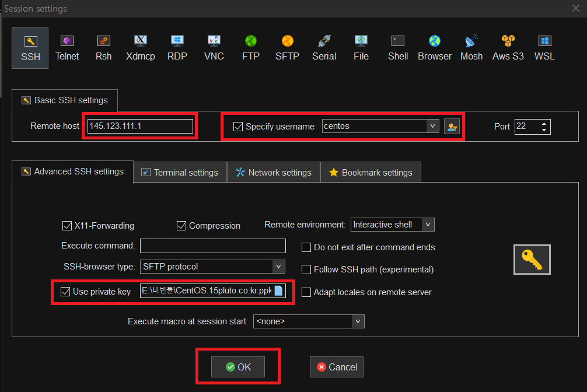Select the FTP session type
This screenshot has width=587, height=392.
pyautogui.click(x=250, y=48)
